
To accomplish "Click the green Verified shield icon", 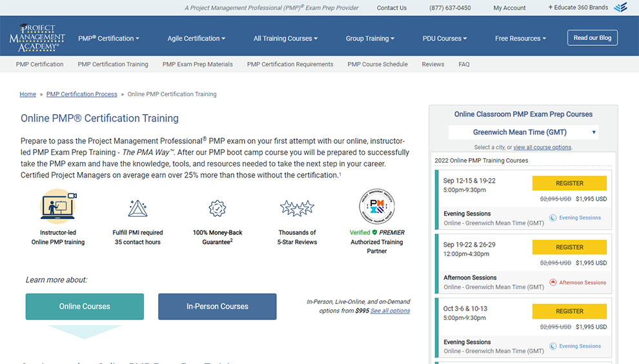I will [374, 232].
